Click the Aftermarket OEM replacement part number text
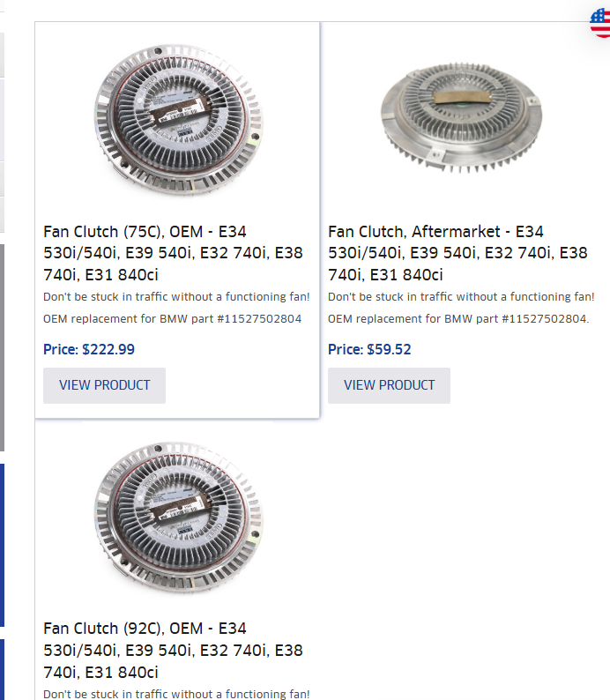The height and width of the screenshot is (700, 610). tap(458, 319)
